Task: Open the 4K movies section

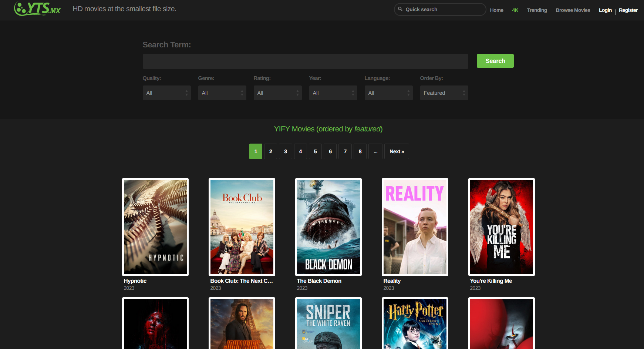Action: [515, 10]
